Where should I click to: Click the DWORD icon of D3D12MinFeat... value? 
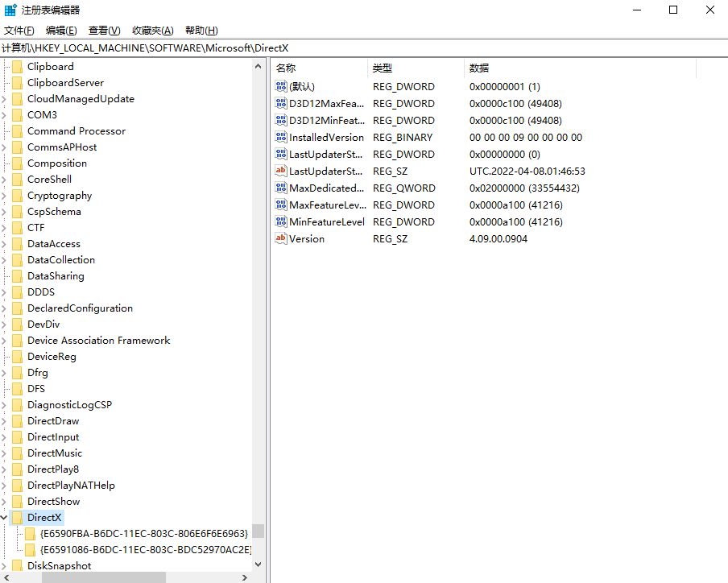pyautogui.click(x=281, y=120)
